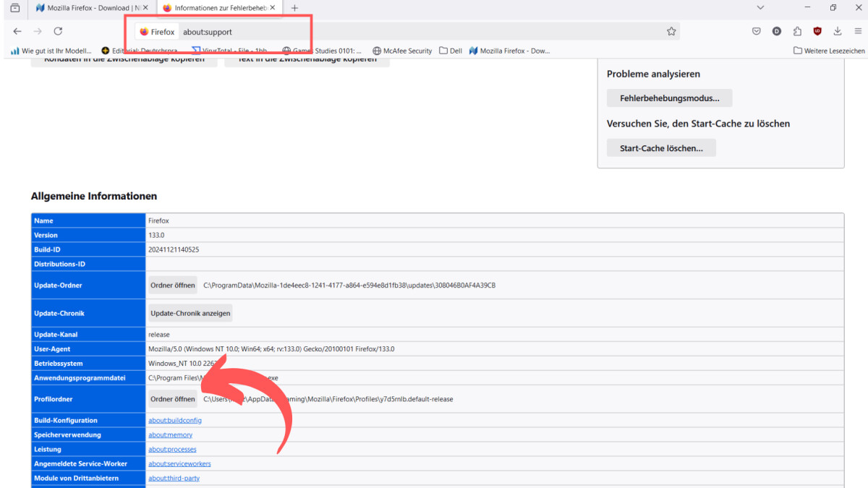Image resolution: width=868 pixels, height=488 pixels.
Task: Click the Probleme analysieren heading
Action: point(653,74)
